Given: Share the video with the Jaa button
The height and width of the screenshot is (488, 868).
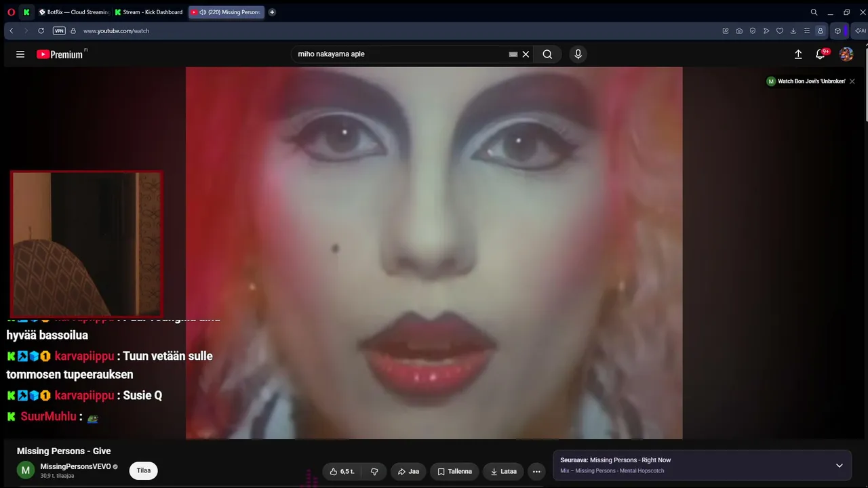Looking at the screenshot, I should (408, 472).
